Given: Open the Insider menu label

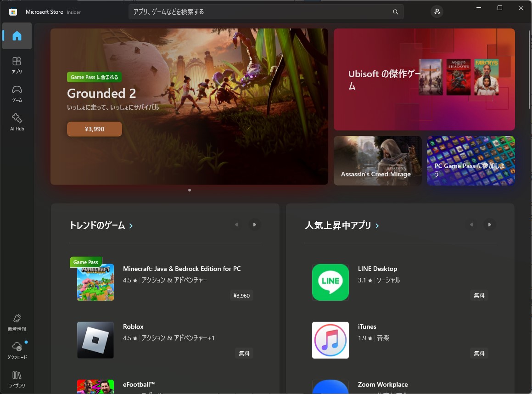Looking at the screenshot, I should pos(73,12).
